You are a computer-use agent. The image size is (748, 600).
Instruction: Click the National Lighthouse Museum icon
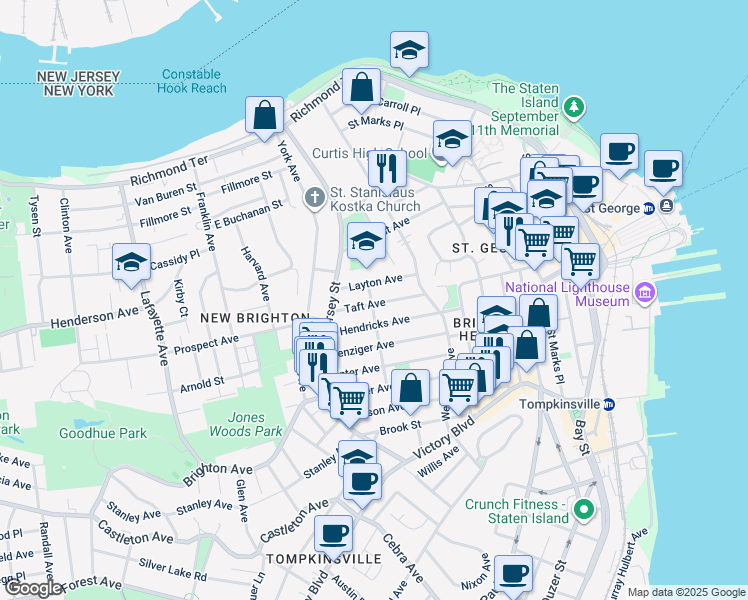click(645, 292)
